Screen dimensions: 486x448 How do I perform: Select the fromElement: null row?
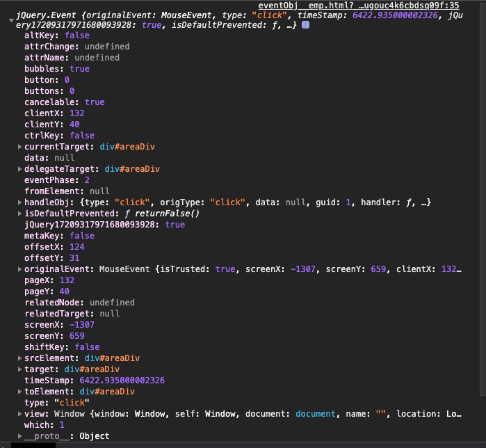[67, 191]
